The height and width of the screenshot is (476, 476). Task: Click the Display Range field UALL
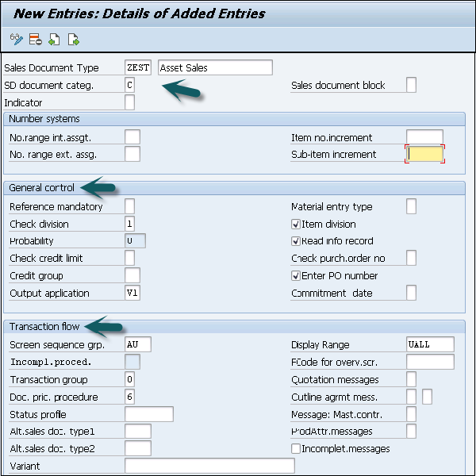tap(429, 345)
